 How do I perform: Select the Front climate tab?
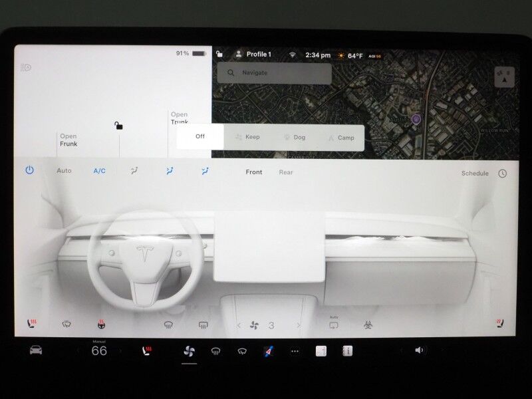click(253, 172)
